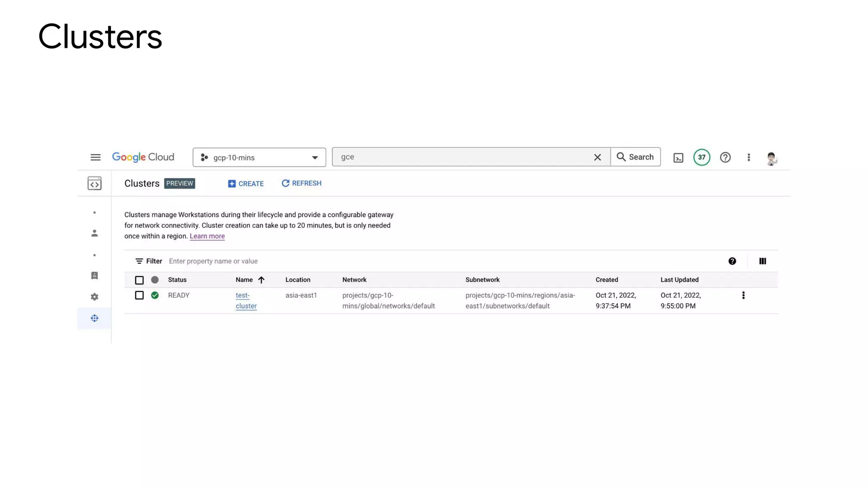Select the Clusters sidebar icon
Screen dimensions: 868x488
(x=95, y=318)
